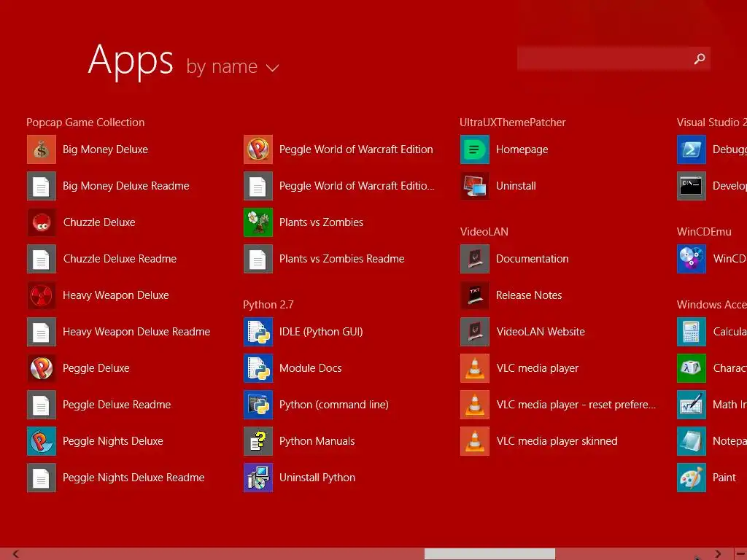
Task: Open the Python Manuals help icon
Action: tap(258, 441)
